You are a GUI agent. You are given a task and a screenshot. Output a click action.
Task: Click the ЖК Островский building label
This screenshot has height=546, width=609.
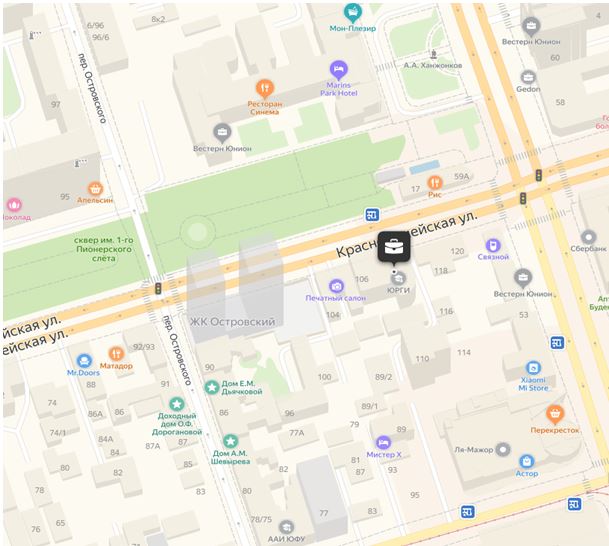click(x=232, y=322)
